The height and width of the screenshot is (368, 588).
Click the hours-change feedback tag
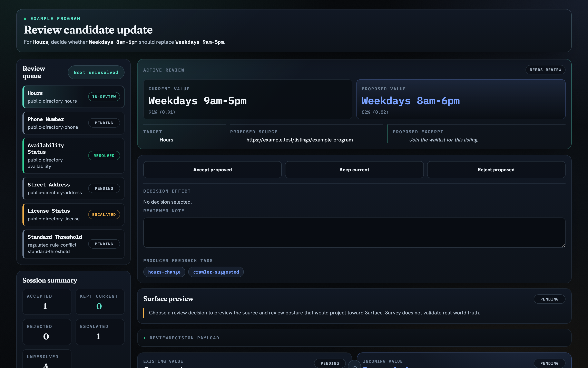pyautogui.click(x=164, y=272)
